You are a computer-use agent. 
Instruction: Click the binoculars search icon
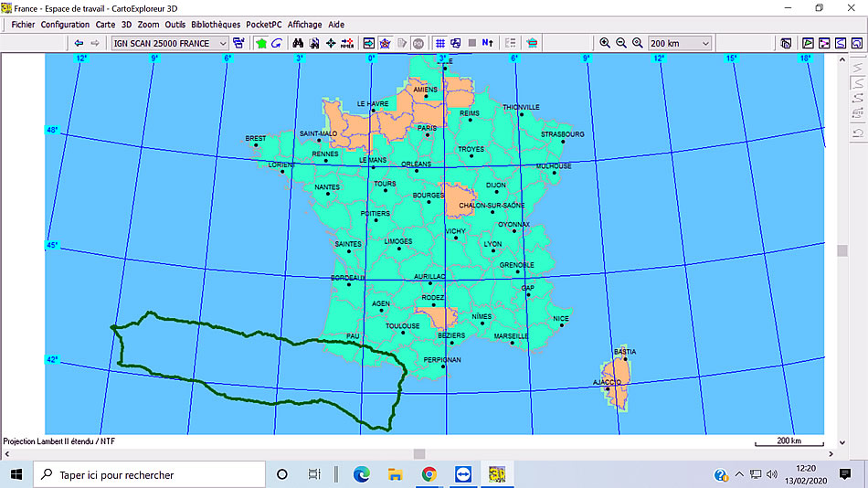tap(297, 43)
